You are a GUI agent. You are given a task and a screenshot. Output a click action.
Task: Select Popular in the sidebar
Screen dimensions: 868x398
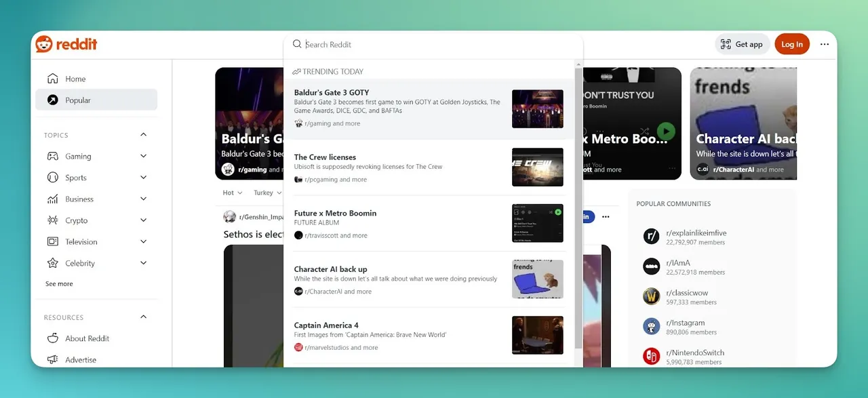96,100
